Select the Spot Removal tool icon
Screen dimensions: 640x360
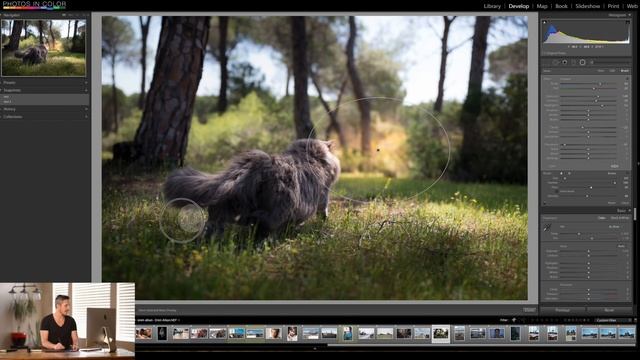click(565, 62)
